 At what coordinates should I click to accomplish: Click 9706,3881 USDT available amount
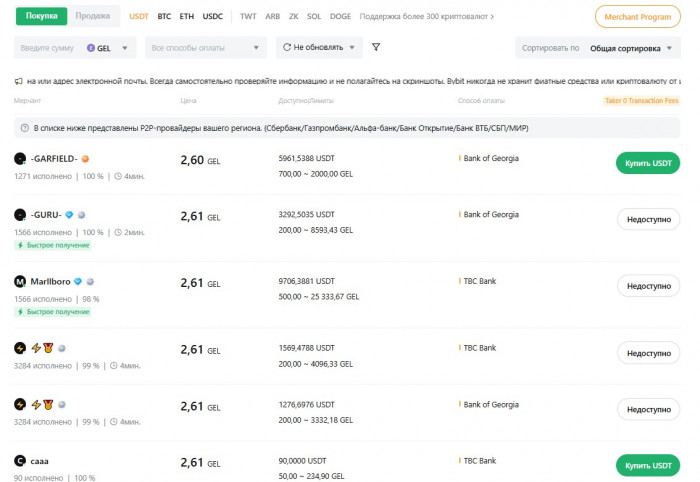[x=306, y=281]
